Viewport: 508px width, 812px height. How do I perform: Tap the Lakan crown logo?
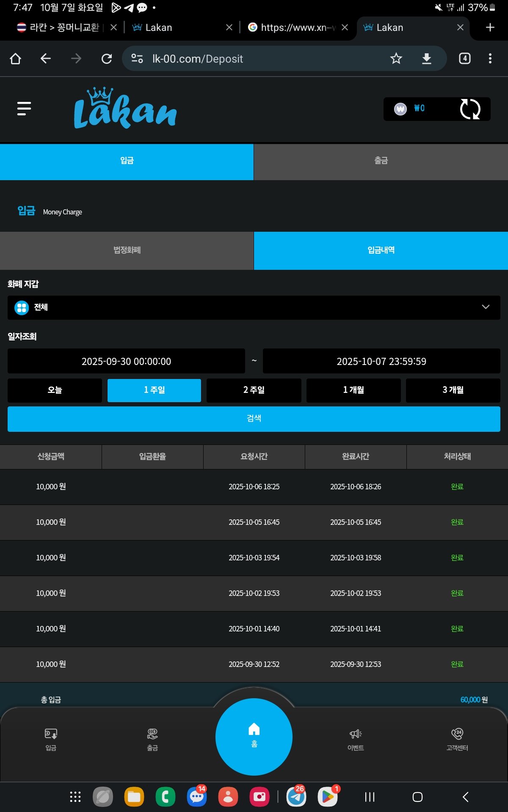click(125, 109)
